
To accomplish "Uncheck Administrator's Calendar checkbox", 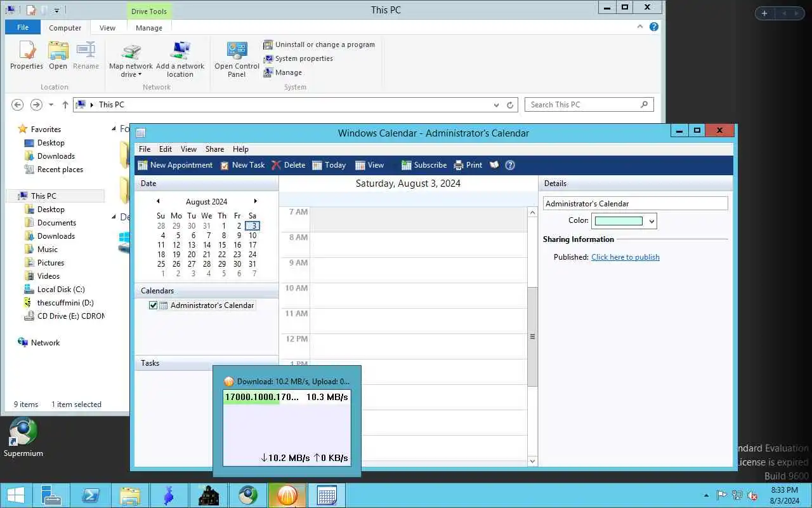I will (153, 305).
